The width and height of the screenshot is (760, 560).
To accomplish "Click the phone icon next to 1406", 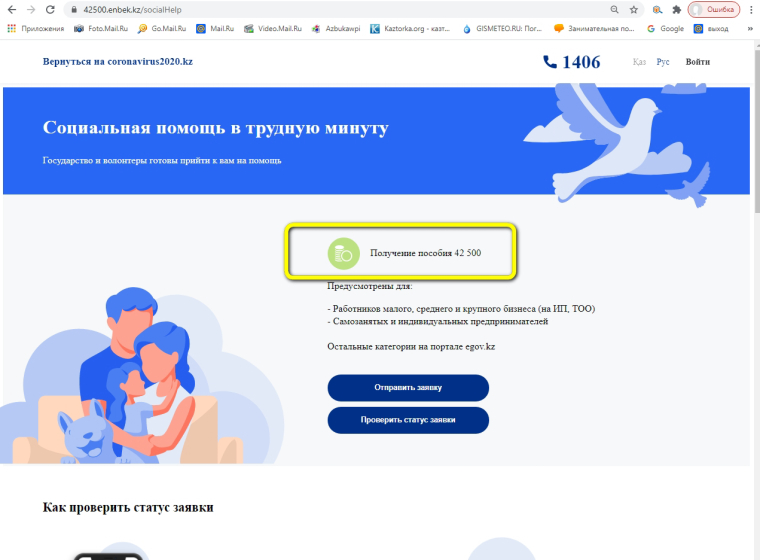I will point(550,62).
